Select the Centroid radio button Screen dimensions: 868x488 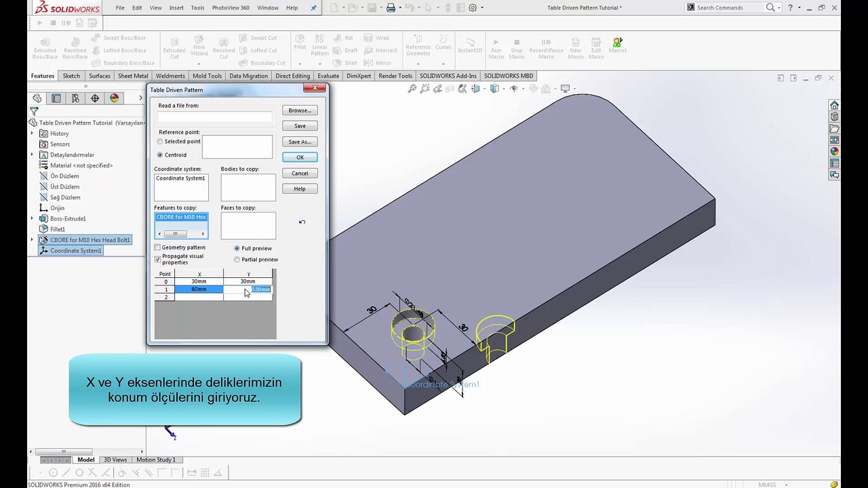[x=160, y=155]
